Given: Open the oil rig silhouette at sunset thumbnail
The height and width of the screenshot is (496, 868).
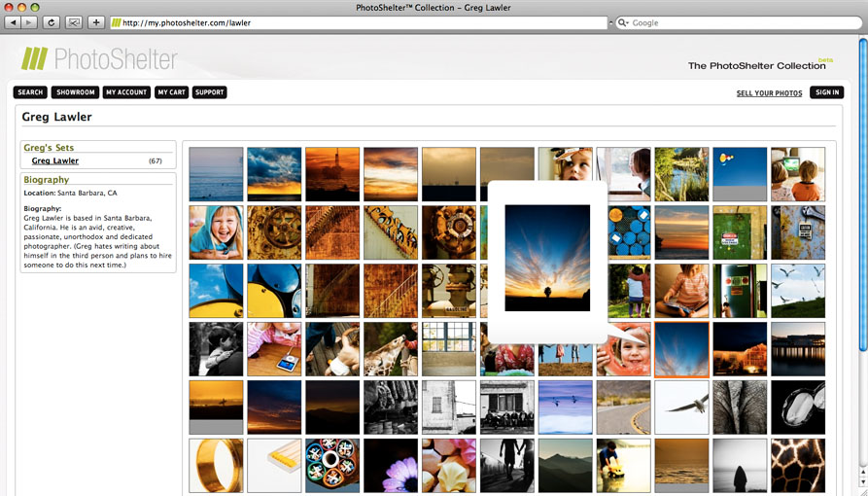Looking at the screenshot, I should tap(332, 174).
